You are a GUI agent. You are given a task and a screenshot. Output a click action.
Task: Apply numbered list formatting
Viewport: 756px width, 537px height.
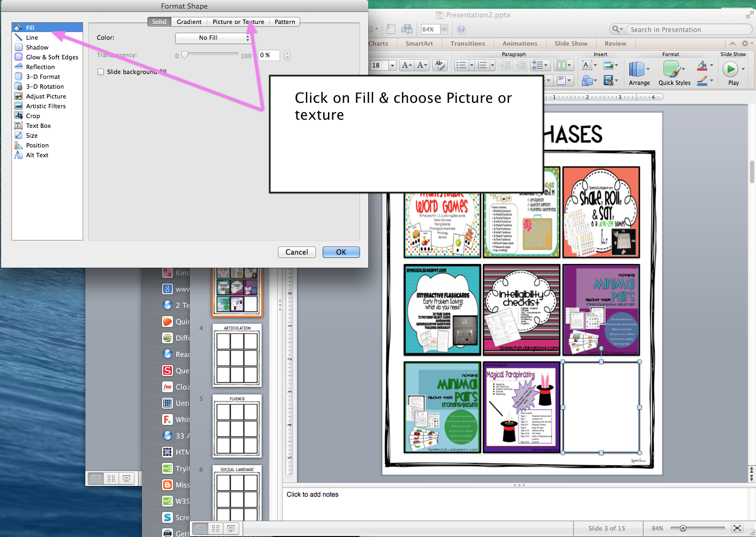click(x=482, y=65)
